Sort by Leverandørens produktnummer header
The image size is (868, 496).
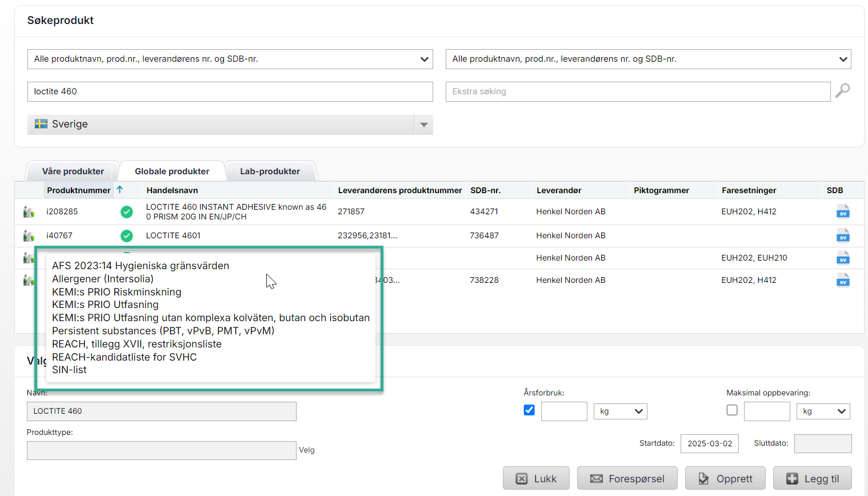click(x=400, y=190)
